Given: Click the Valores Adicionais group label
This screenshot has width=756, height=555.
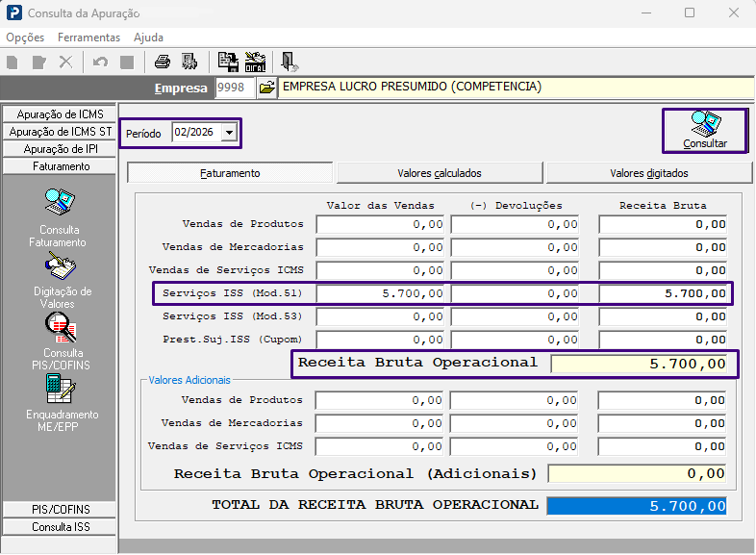Looking at the screenshot, I should (189, 380).
